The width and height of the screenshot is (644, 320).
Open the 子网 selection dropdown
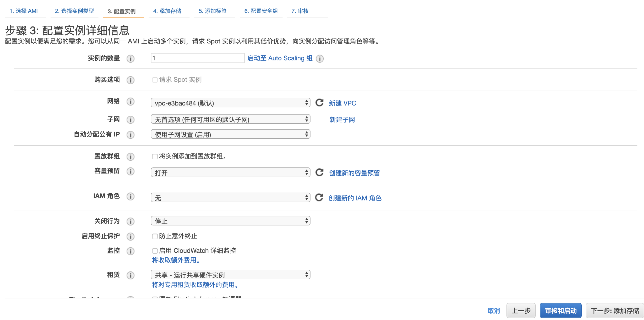click(x=230, y=119)
